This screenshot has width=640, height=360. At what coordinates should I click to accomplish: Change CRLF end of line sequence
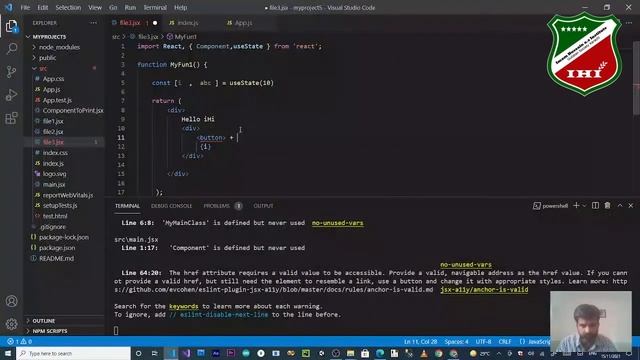(505, 341)
